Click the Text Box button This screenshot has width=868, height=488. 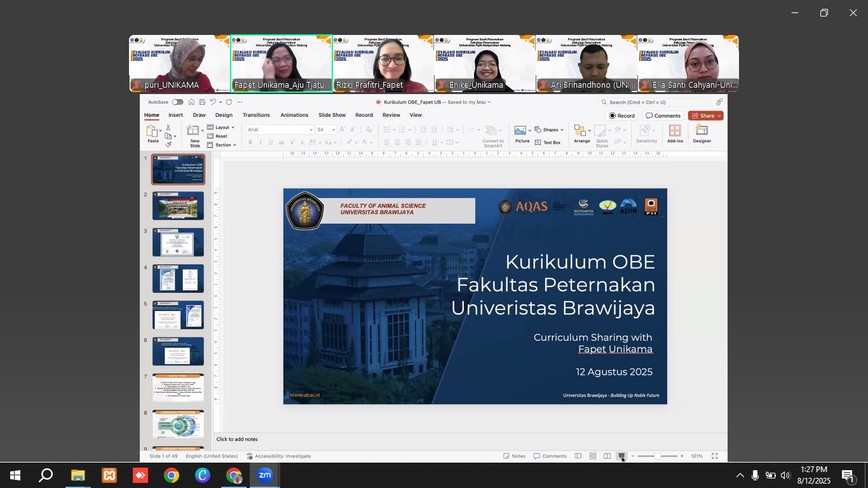point(548,142)
